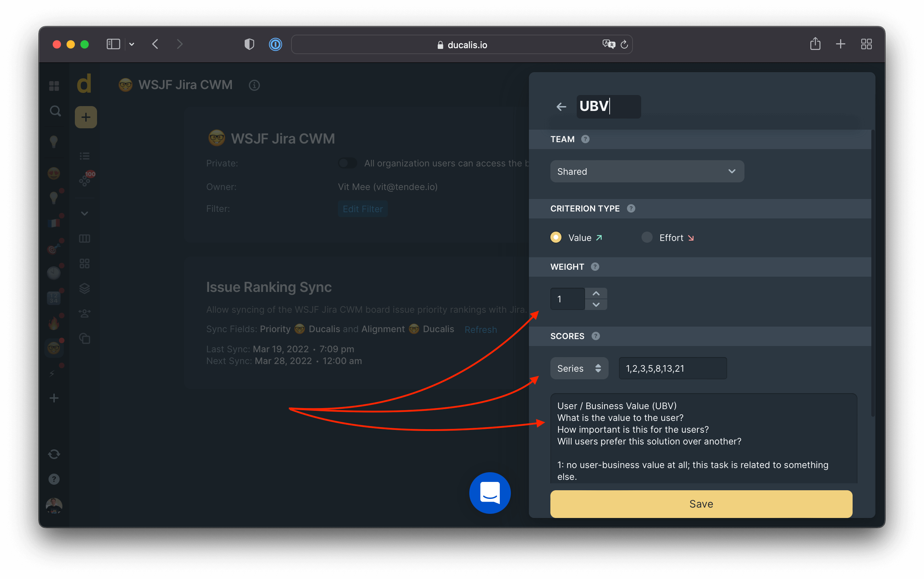Click the Safari share icon
924x579 pixels.
coord(815,44)
